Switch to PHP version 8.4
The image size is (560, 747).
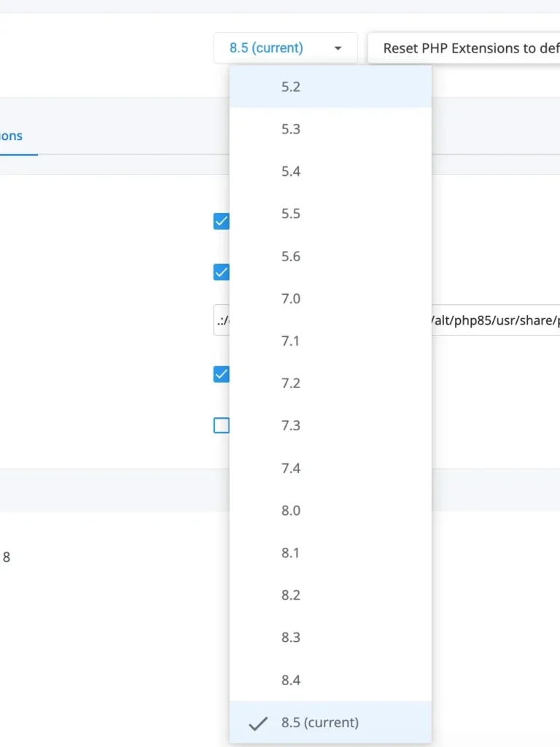tap(330, 680)
